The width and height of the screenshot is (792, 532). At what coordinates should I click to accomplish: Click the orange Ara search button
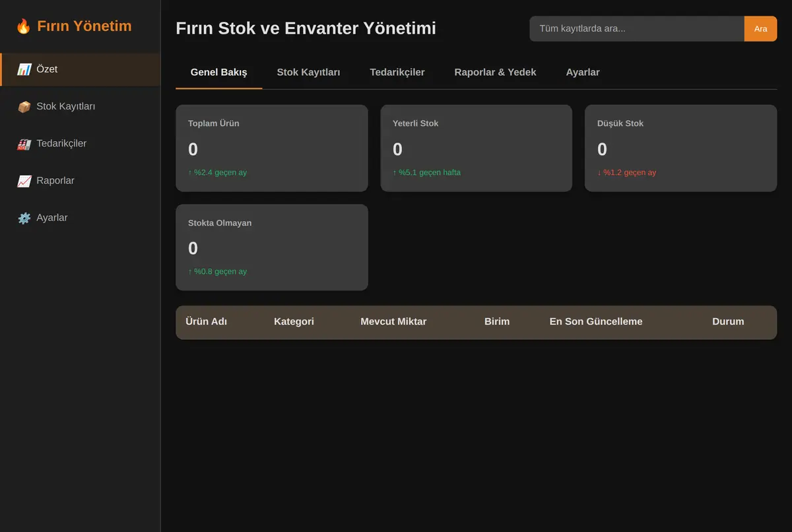point(760,28)
